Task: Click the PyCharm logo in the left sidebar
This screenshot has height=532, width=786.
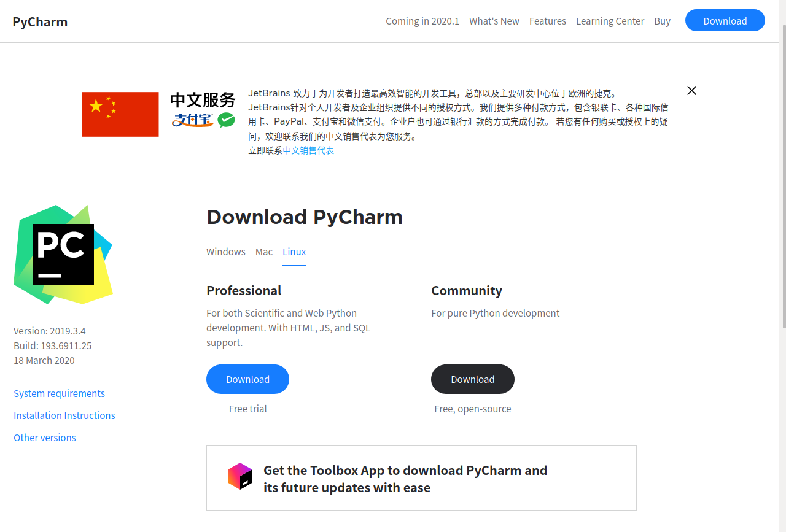Action: tap(63, 255)
